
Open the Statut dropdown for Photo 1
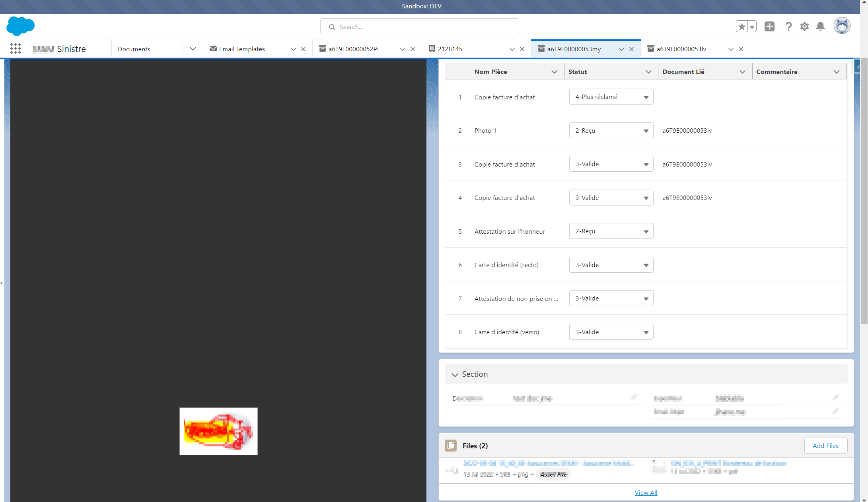pyautogui.click(x=611, y=130)
